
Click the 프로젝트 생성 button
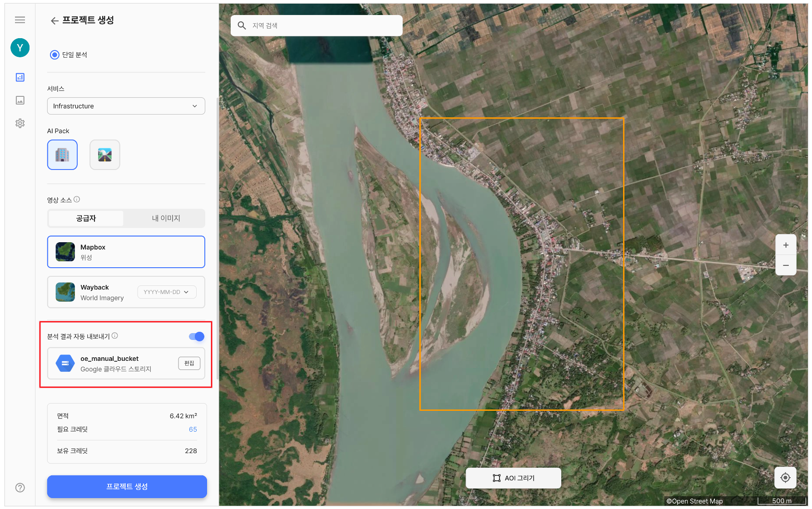[x=127, y=486]
